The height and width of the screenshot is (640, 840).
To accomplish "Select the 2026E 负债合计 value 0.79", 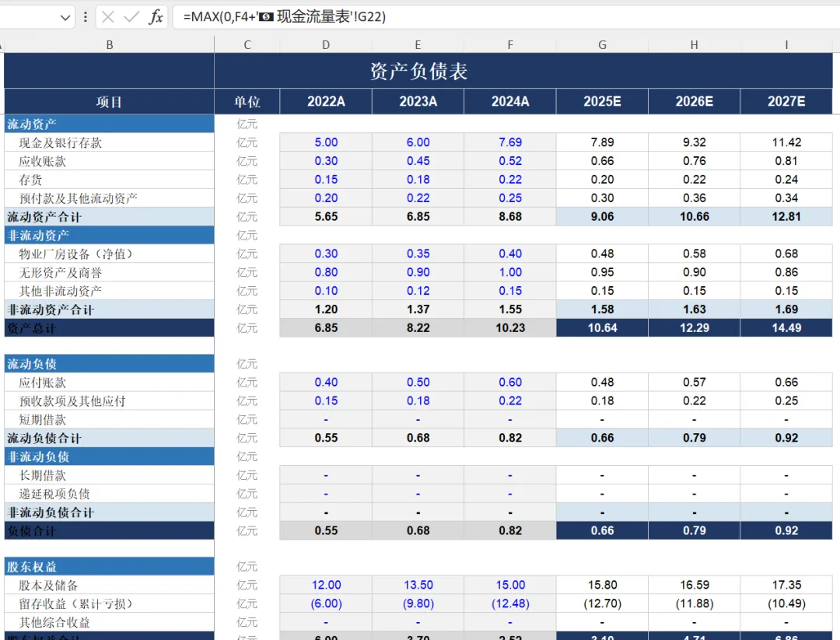I will coord(695,531).
